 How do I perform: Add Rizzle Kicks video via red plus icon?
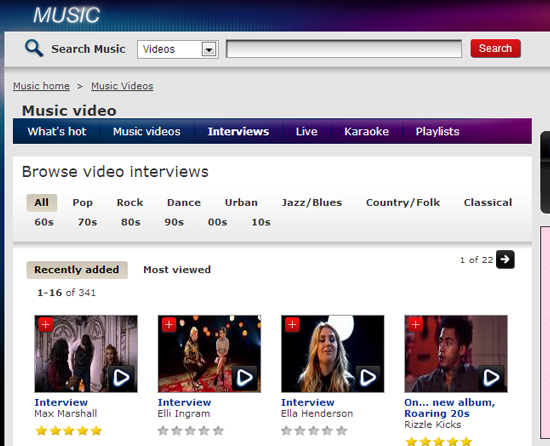(x=416, y=325)
